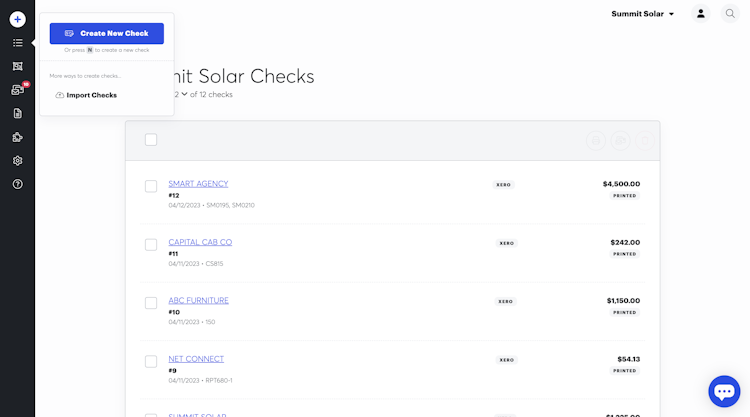Screen dimensions: 750x417
Task: Open the user profile icon
Action: pos(701,14)
